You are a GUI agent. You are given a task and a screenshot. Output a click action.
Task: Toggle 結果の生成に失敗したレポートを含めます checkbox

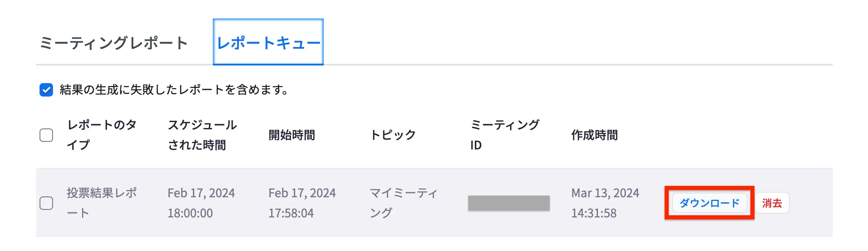pos(46,89)
